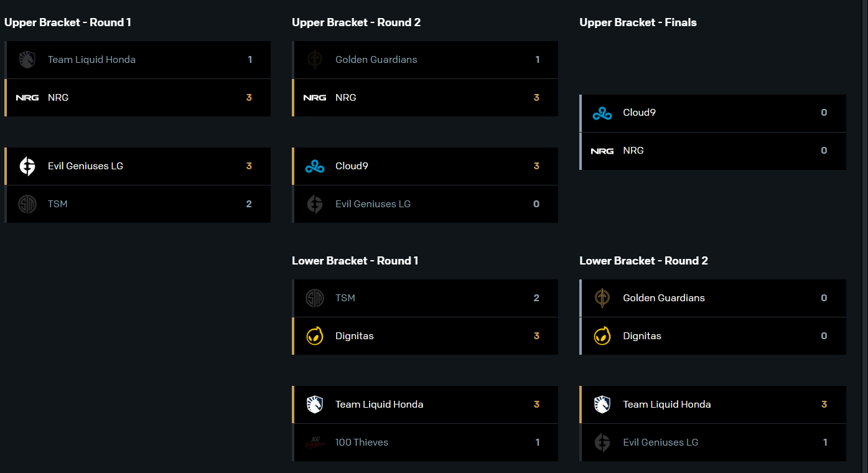
Task: Click Team Liquid logo in Lower Bracket Round 2
Action: (x=602, y=405)
